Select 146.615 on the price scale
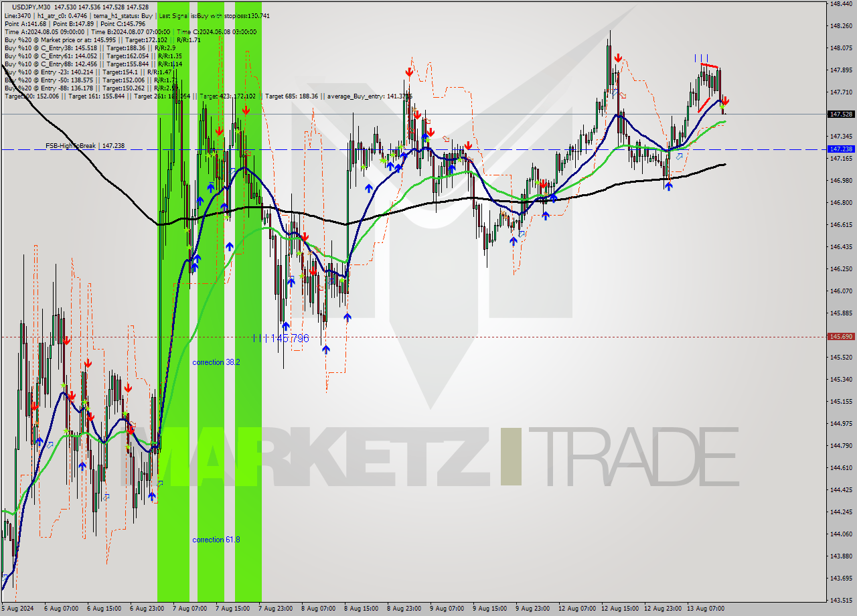This screenshot has width=857, height=616. click(841, 225)
